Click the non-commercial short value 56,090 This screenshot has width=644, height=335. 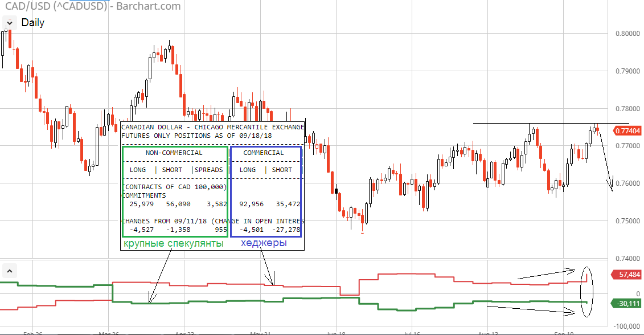click(178, 204)
